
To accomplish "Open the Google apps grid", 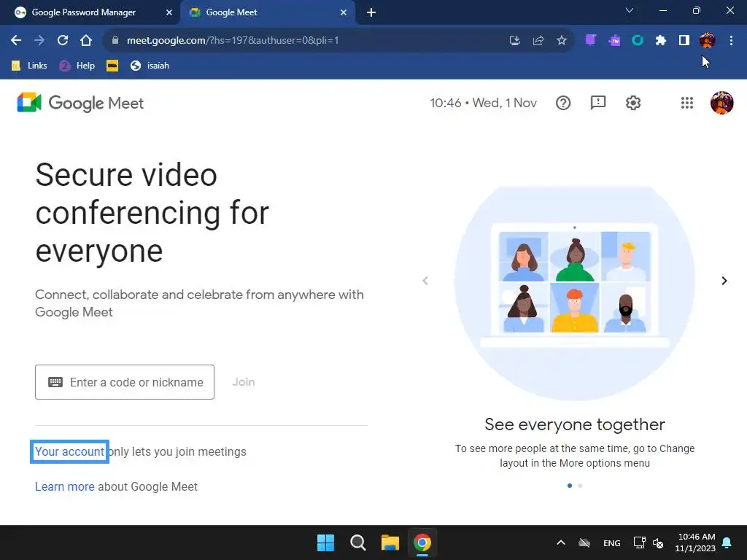I will (687, 103).
